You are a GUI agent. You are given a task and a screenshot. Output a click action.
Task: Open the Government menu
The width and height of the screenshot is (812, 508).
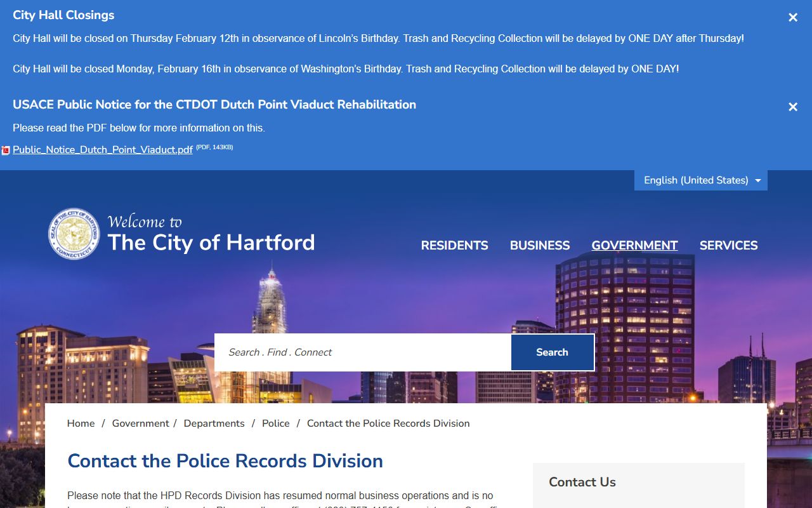634,246
